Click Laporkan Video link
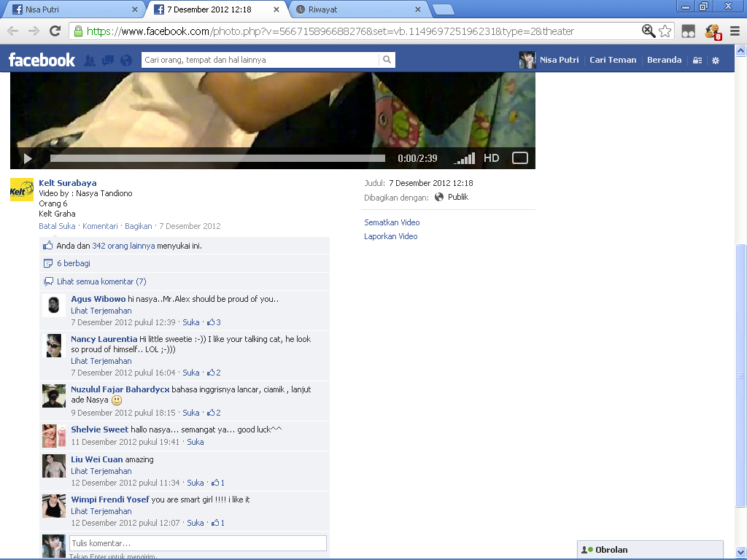This screenshot has width=747, height=560. click(x=391, y=236)
